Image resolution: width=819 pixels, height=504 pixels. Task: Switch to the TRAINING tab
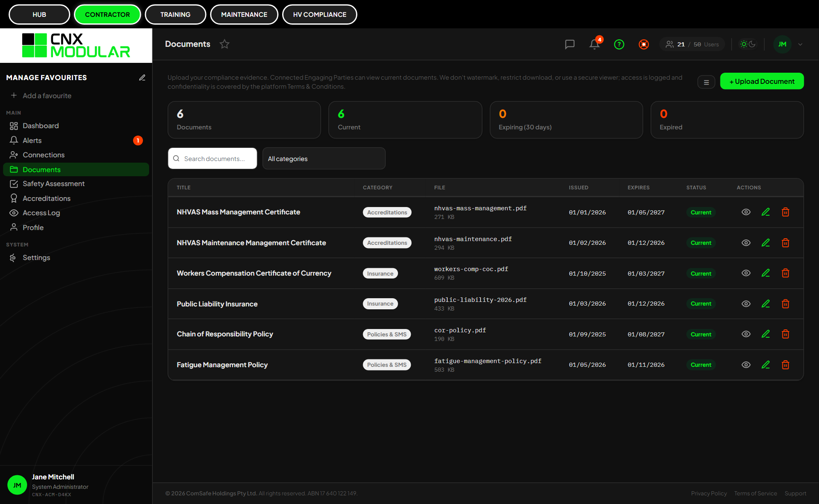pyautogui.click(x=175, y=14)
